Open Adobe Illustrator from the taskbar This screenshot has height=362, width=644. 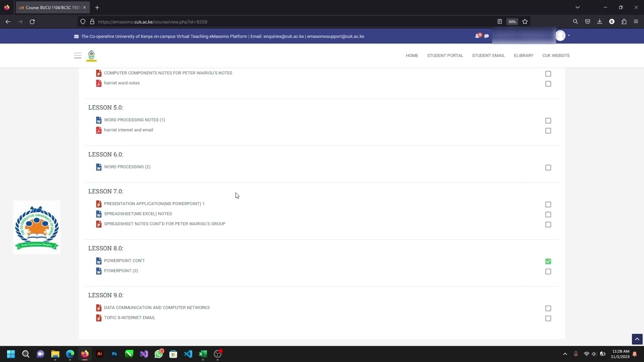(99, 354)
